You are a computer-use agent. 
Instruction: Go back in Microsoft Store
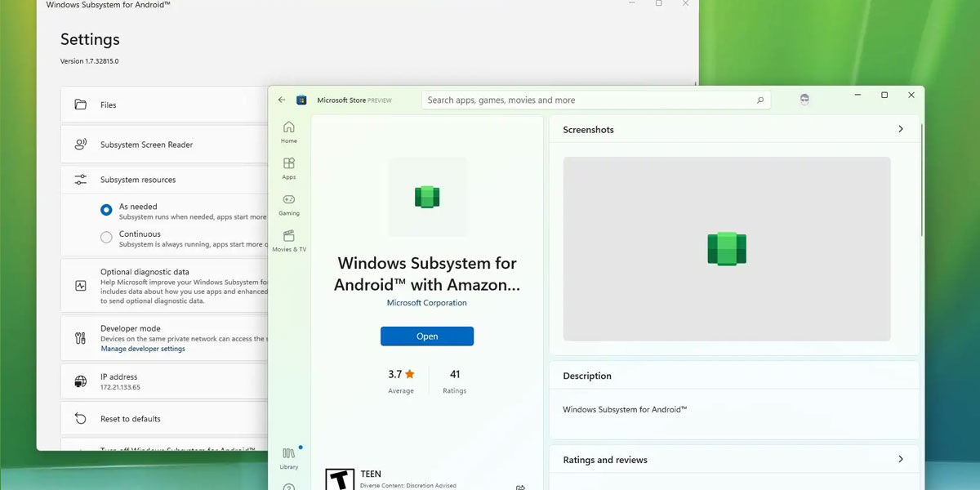282,100
